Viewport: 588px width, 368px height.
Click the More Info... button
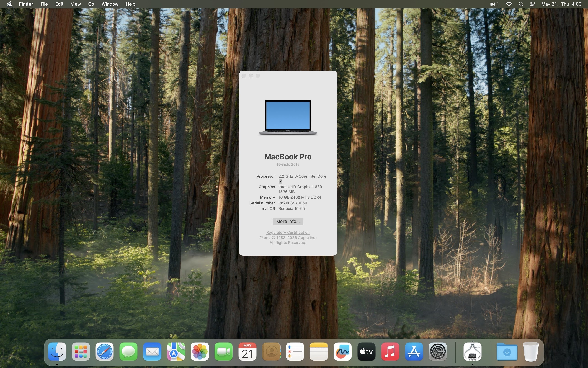click(288, 221)
